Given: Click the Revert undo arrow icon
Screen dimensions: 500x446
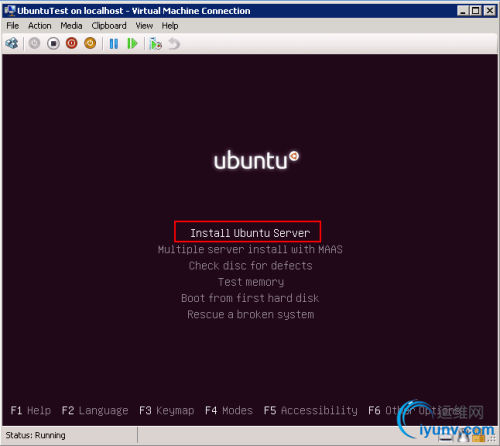Looking at the screenshot, I should (174, 44).
